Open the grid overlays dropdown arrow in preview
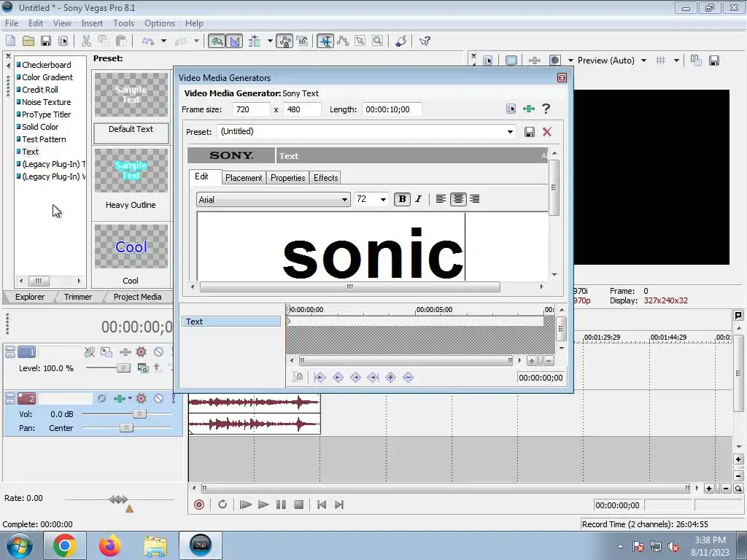The image size is (747, 560). 676,61
